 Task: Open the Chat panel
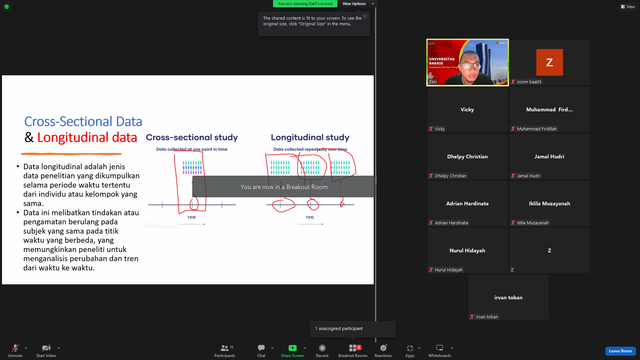[261, 350]
